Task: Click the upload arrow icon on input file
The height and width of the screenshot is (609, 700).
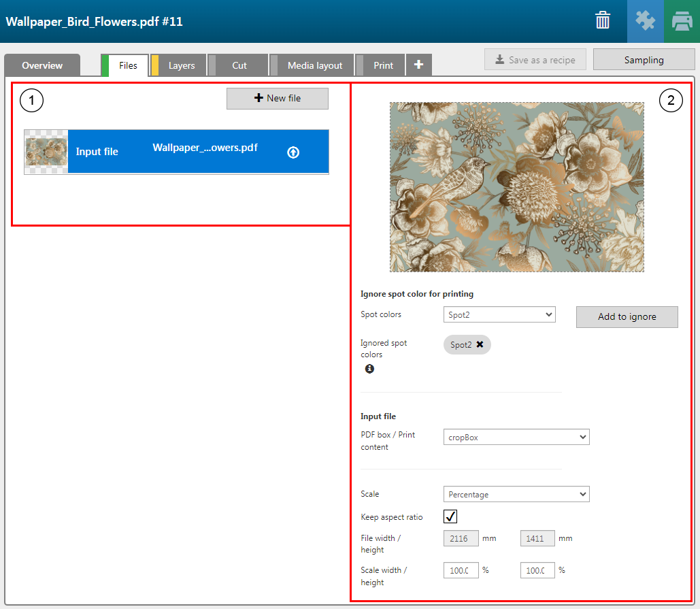Action: point(293,152)
